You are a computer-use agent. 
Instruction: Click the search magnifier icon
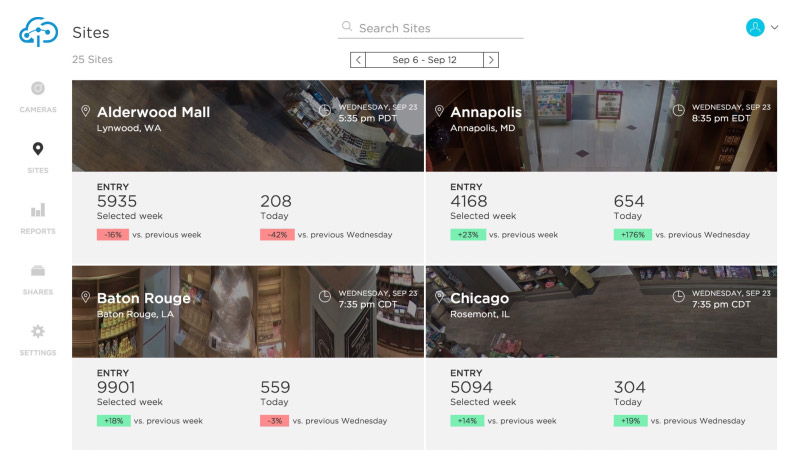pos(347,27)
